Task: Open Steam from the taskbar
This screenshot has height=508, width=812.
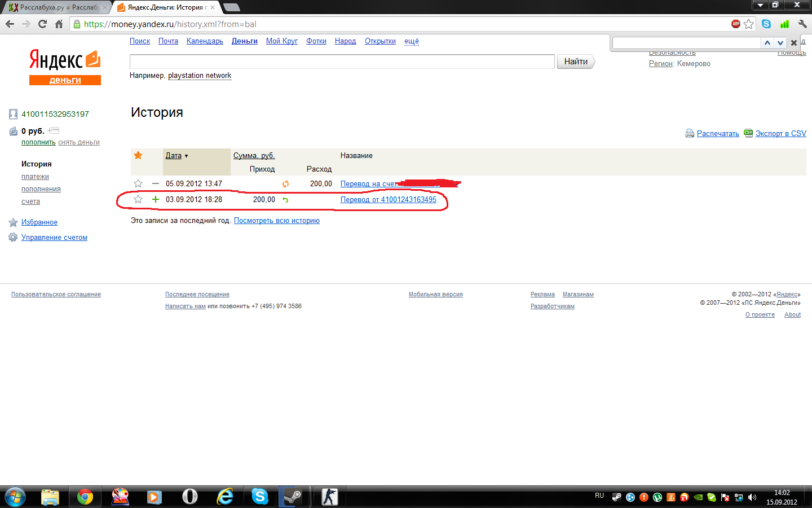Action: click(293, 497)
